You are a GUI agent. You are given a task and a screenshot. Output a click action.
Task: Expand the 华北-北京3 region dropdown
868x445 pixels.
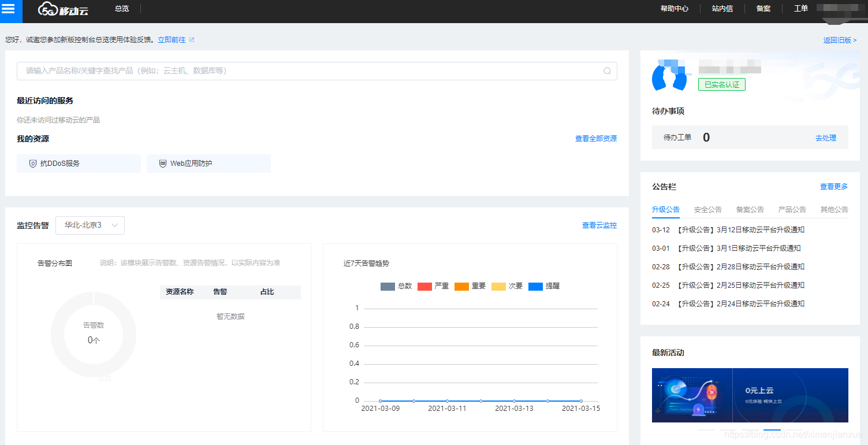90,225
